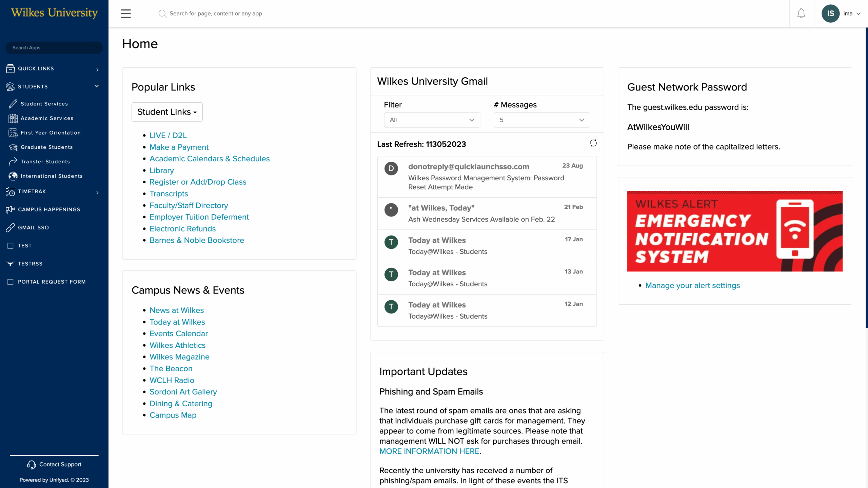Image resolution: width=868 pixels, height=488 pixels.
Task: Click the notification bell icon
Action: tap(801, 14)
